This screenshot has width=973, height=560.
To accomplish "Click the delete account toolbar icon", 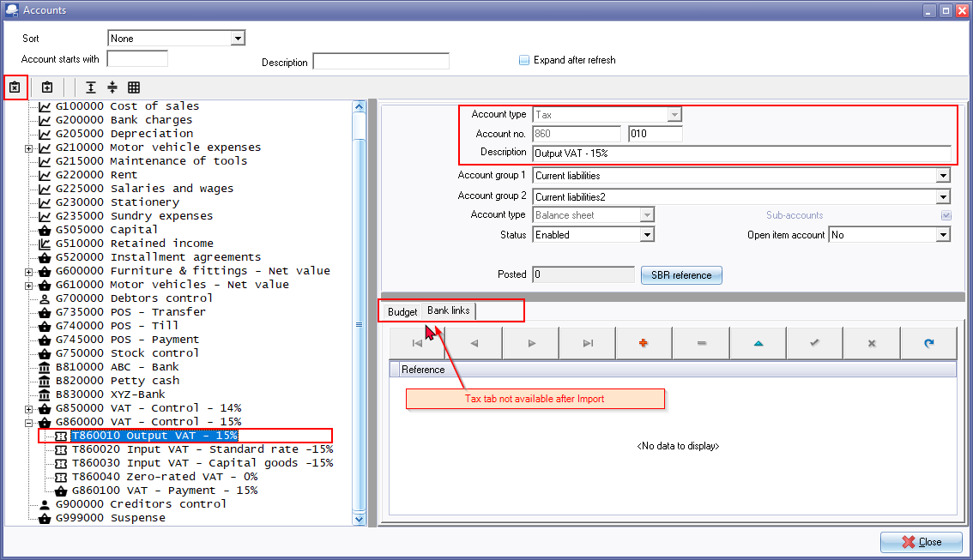I will [x=15, y=87].
